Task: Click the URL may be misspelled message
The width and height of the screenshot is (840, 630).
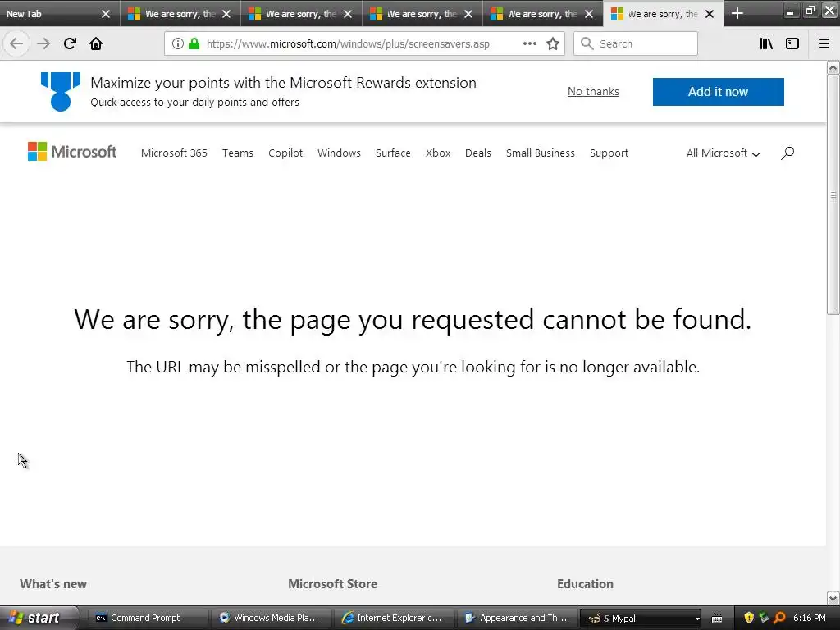Action: [x=413, y=367]
